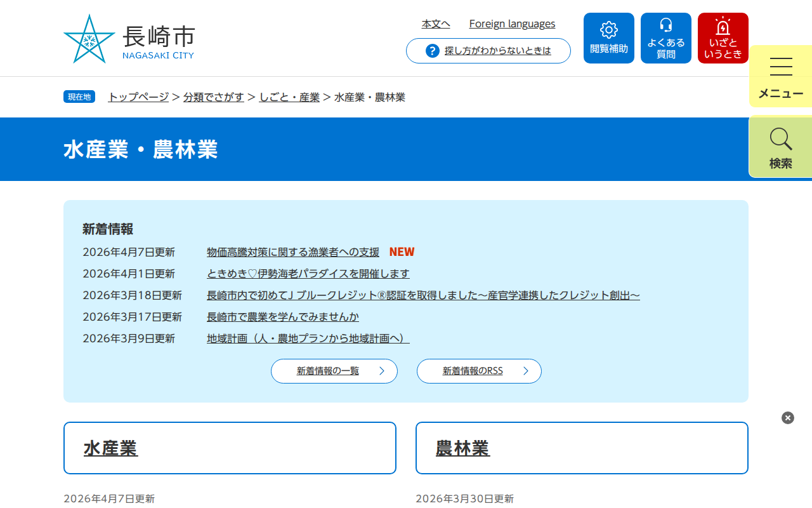This screenshot has width=812, height=508.
Task: Open site search using the 検索 magnifier icon
Action: [780, 146]
